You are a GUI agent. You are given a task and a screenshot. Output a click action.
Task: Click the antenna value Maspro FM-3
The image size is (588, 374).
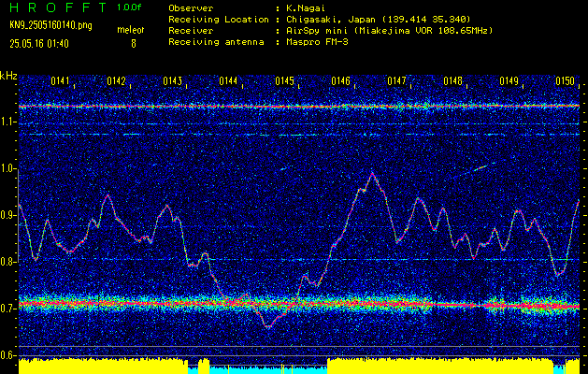(315, 42)
